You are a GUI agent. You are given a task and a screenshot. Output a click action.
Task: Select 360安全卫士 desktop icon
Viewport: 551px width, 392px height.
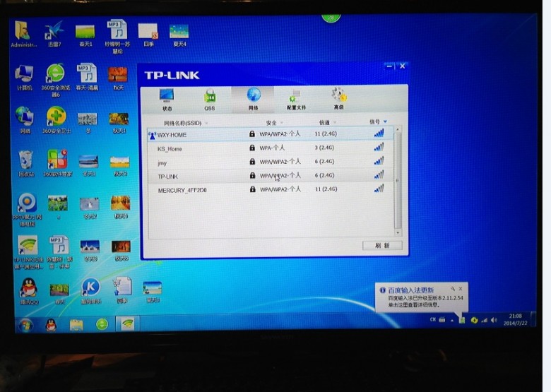pos(57,121)
